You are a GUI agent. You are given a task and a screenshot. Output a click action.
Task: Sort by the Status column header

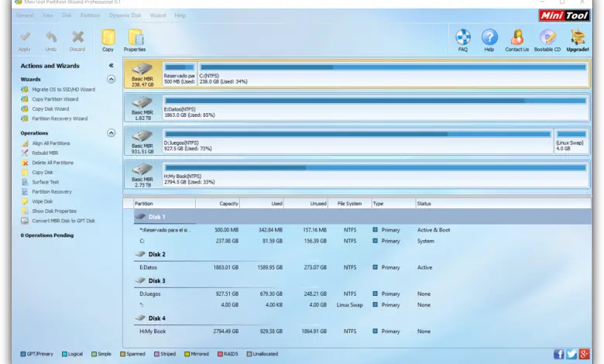(x=503, y=204)
